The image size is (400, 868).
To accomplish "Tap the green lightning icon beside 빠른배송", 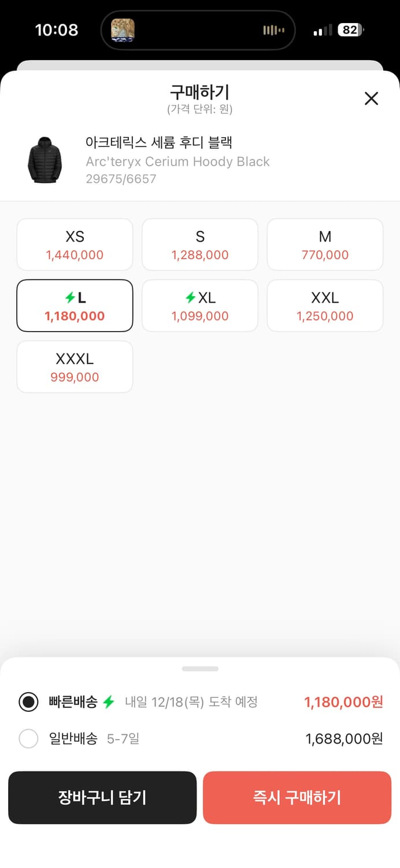I will 109,703.
